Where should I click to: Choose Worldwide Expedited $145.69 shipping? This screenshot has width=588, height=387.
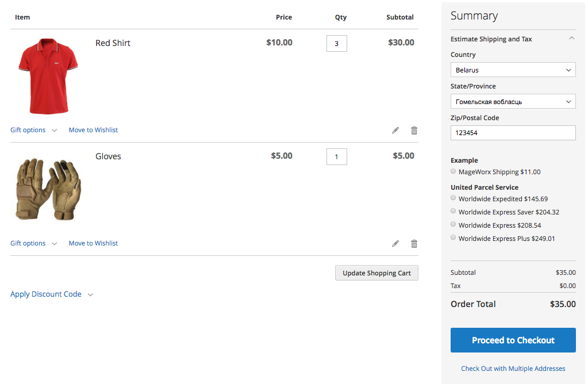(x=454, y=198)
